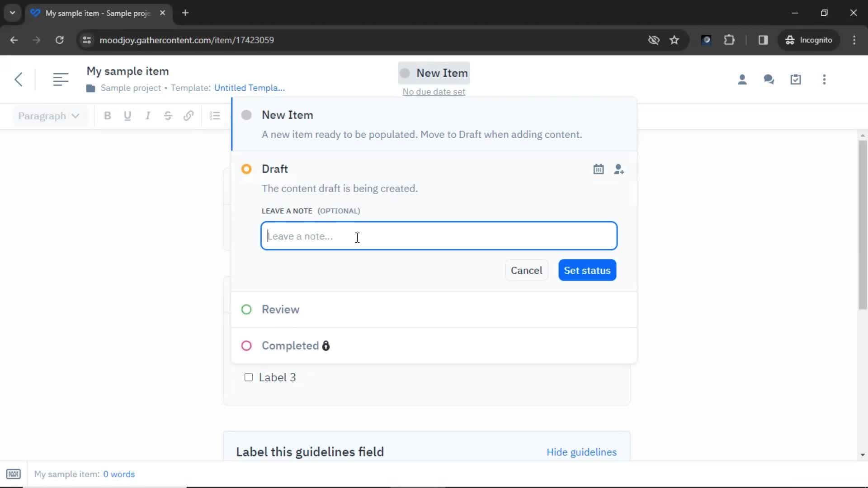Click the browser address bar URL
The image size is (868, 488).
coord(186,40)
